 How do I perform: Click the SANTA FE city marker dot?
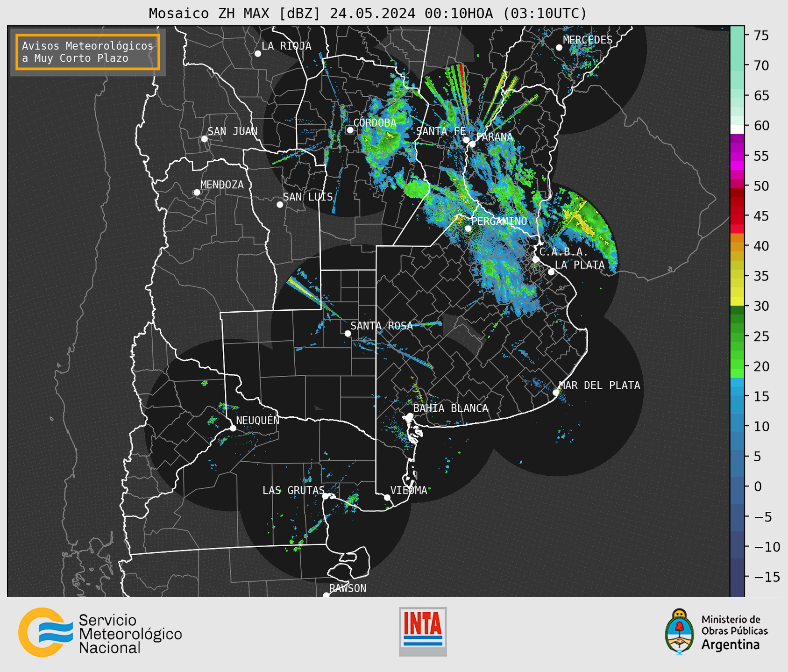[x=466, y=140]
